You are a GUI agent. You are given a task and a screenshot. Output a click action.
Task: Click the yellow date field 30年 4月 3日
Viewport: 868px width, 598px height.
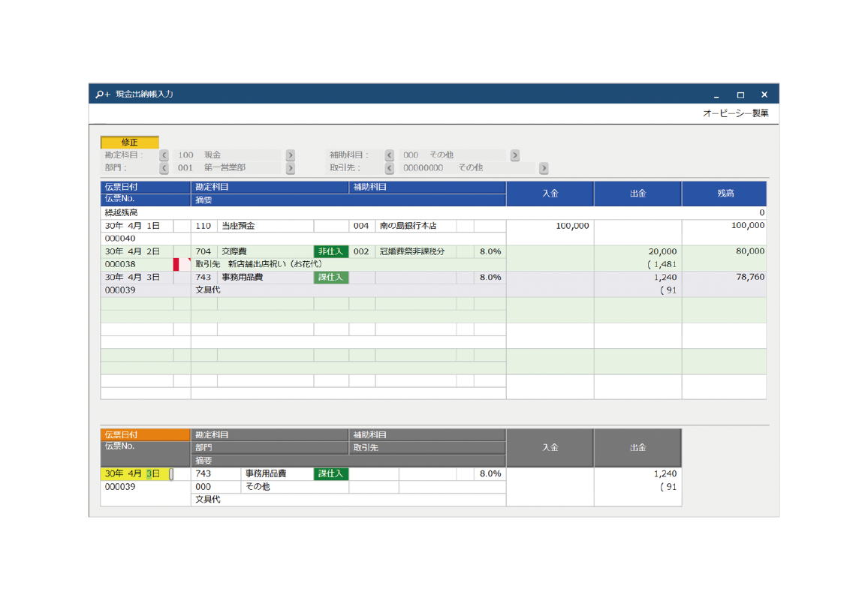tap(134, 473)
